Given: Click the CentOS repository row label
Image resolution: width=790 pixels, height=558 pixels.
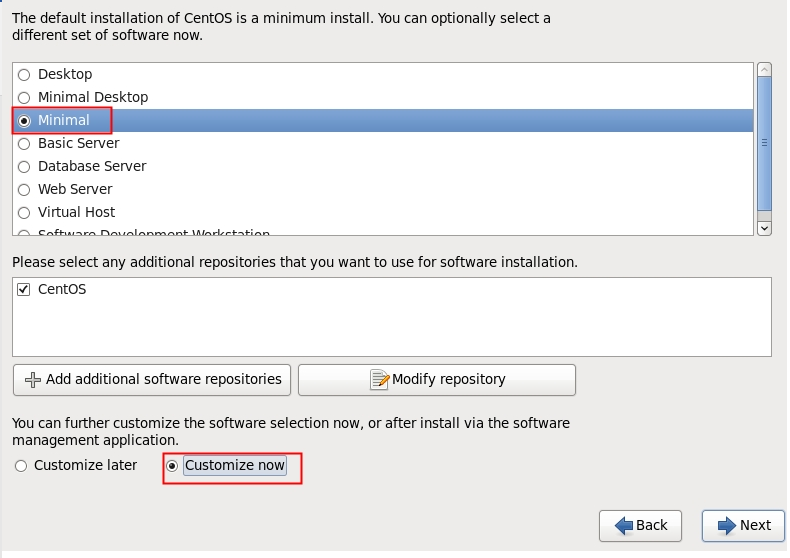Looking at the screenshot, I should point(62,290).
